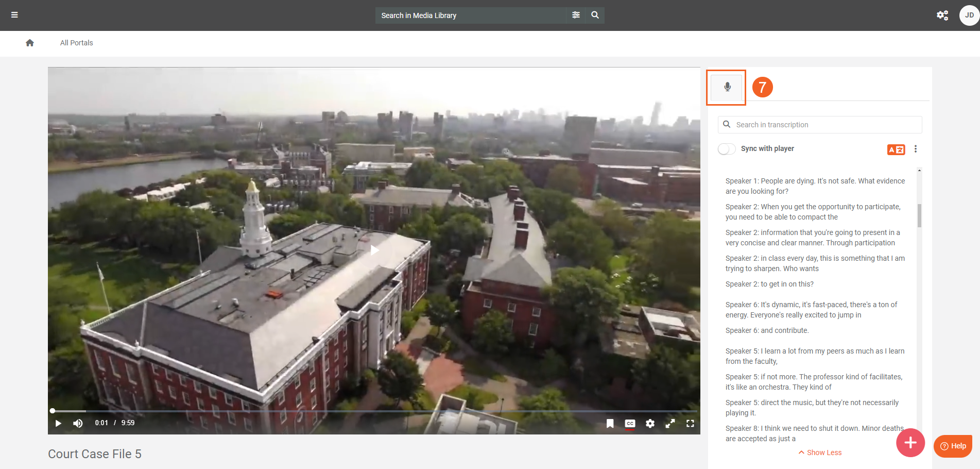Select the microphone transcript tab

[727, 87]
